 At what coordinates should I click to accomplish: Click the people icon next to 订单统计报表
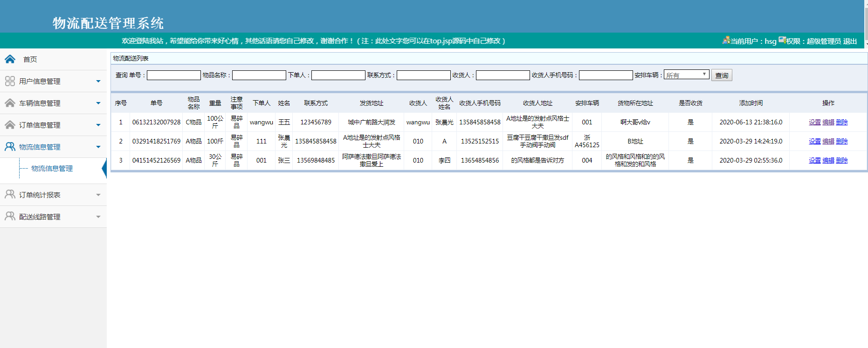(x=10, y=195)
